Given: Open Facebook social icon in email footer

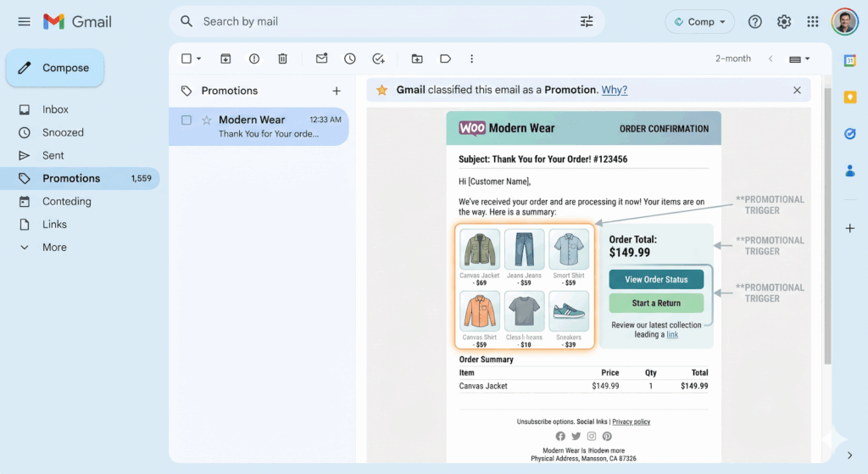Looking at the screenshot, I should (560, 437).
